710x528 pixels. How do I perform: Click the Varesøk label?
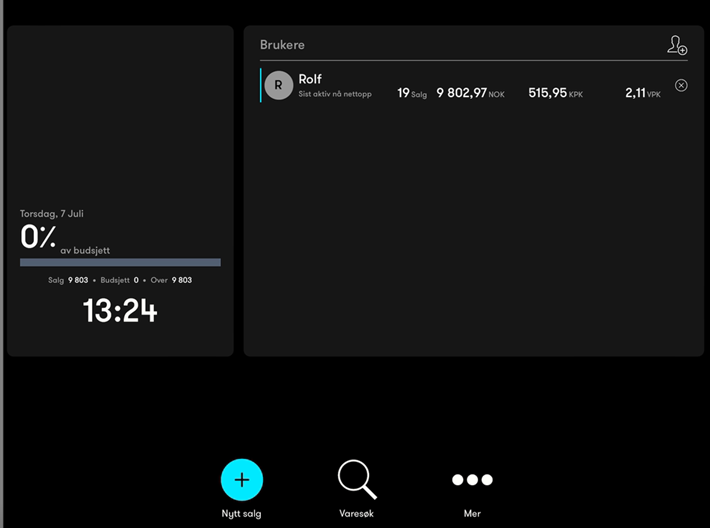pyautogui.click(x=356, y=514)
